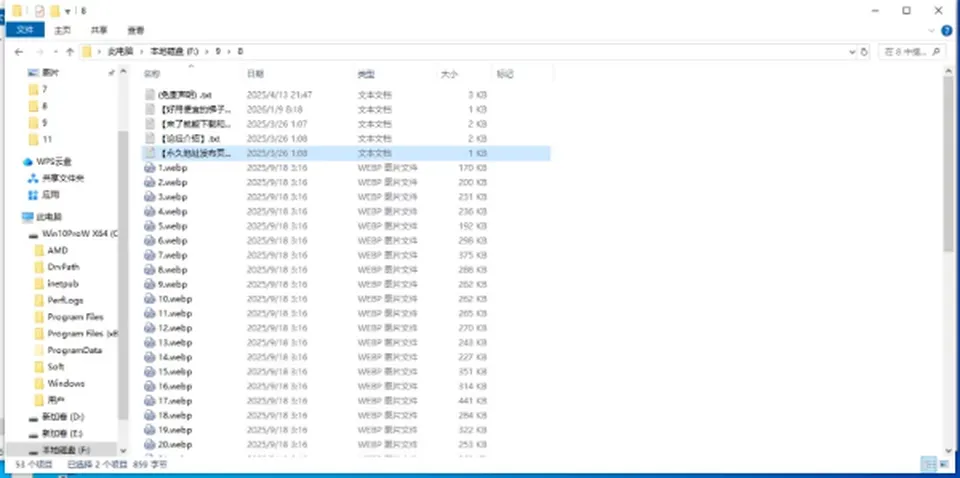The height and width of the screenshot is (478, 960).
Task: Click the sidebar scrollbar up arrow
Action: click(x=123, y=72)
